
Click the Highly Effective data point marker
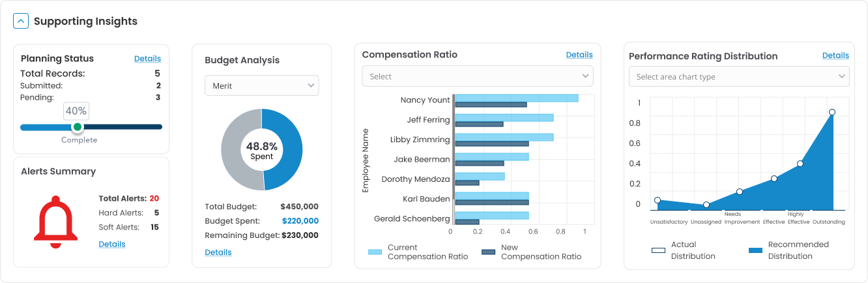click(x=800, y=164)
